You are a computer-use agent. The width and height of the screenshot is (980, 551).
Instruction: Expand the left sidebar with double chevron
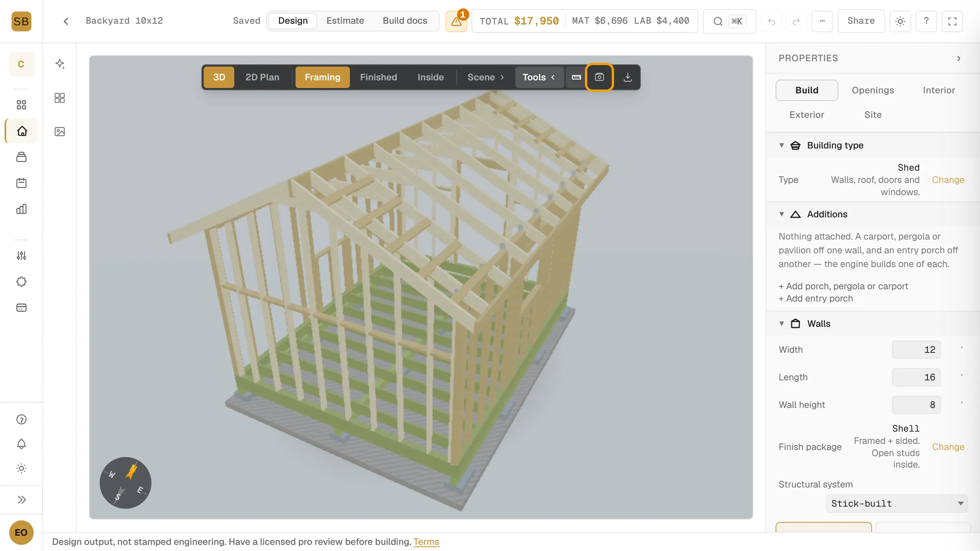click(x=21, y=500)
